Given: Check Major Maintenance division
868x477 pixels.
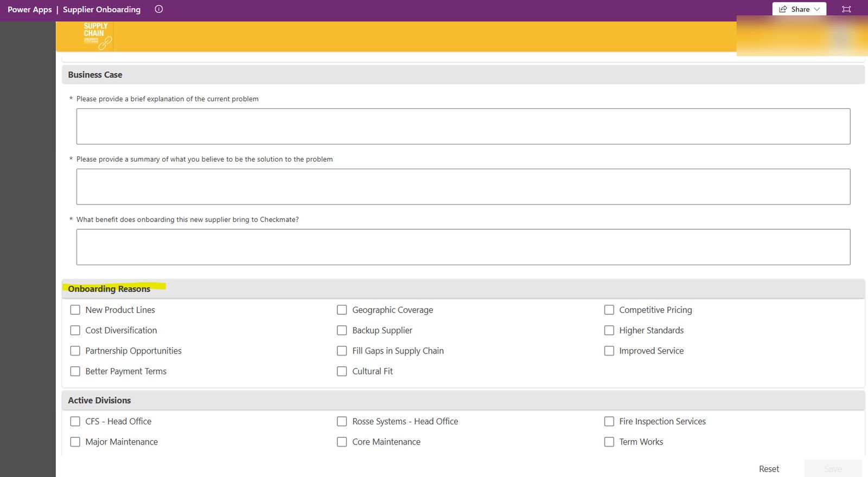Looking at the screenshot, I should point(75,442).
